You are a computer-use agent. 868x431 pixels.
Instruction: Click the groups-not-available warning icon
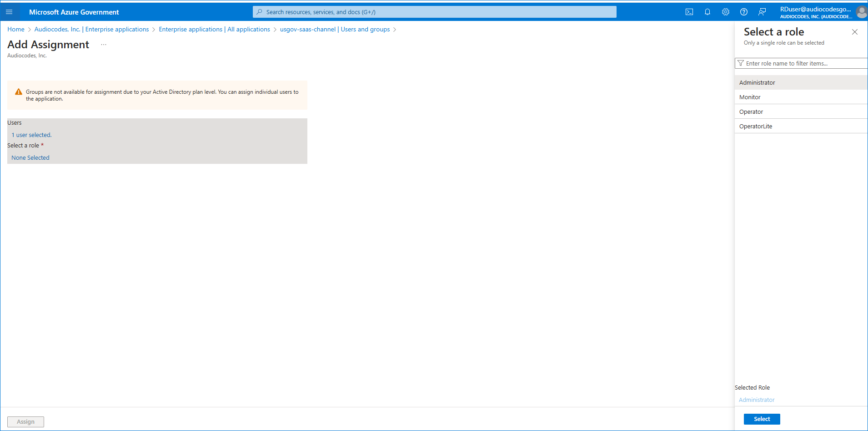[19, 91]
